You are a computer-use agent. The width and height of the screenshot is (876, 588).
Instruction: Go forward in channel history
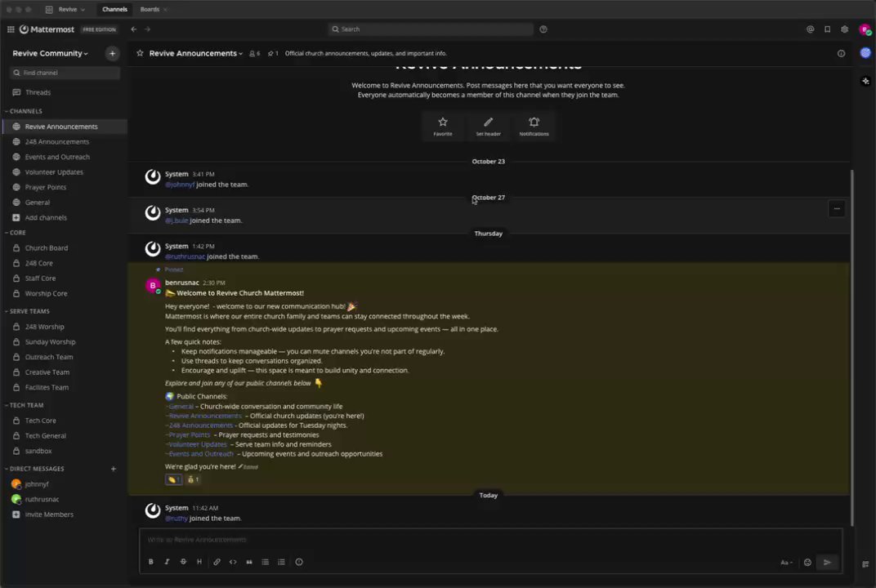point(147,29)
